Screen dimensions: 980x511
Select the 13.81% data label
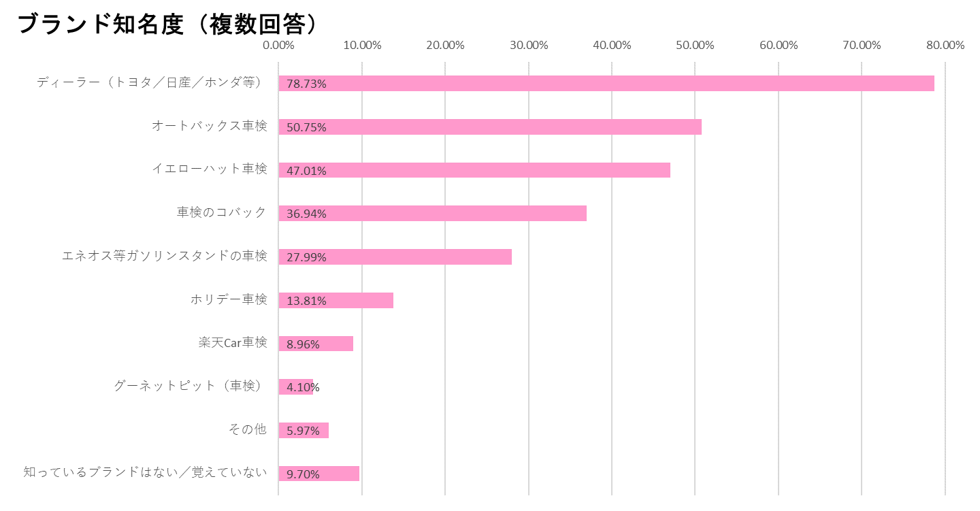click(x=306, y=301)
